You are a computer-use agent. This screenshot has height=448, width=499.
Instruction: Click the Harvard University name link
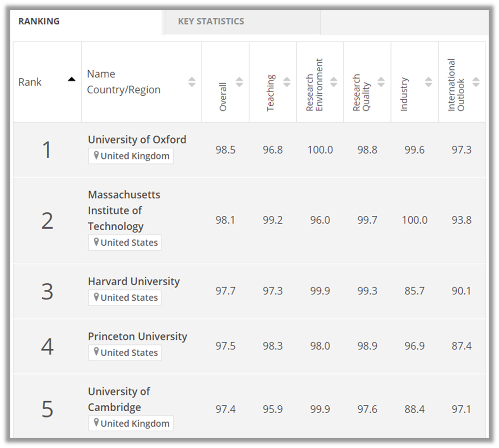tap(134, 281)
